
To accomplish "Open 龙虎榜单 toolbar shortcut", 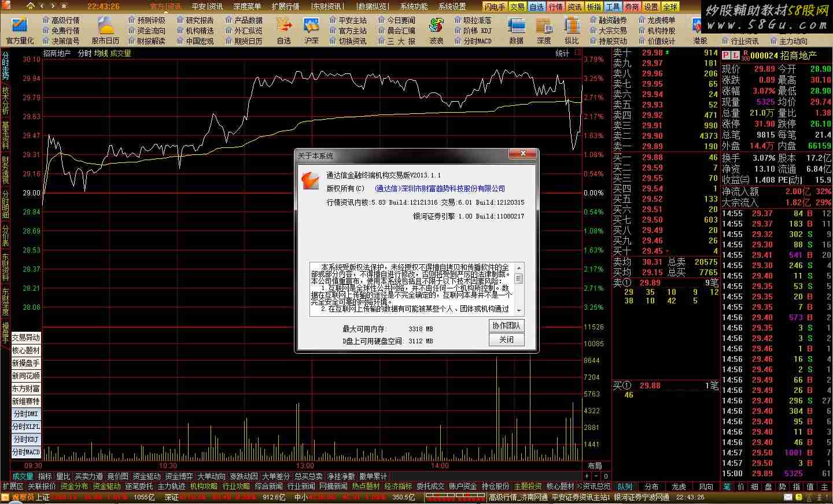I will (657, 20).
